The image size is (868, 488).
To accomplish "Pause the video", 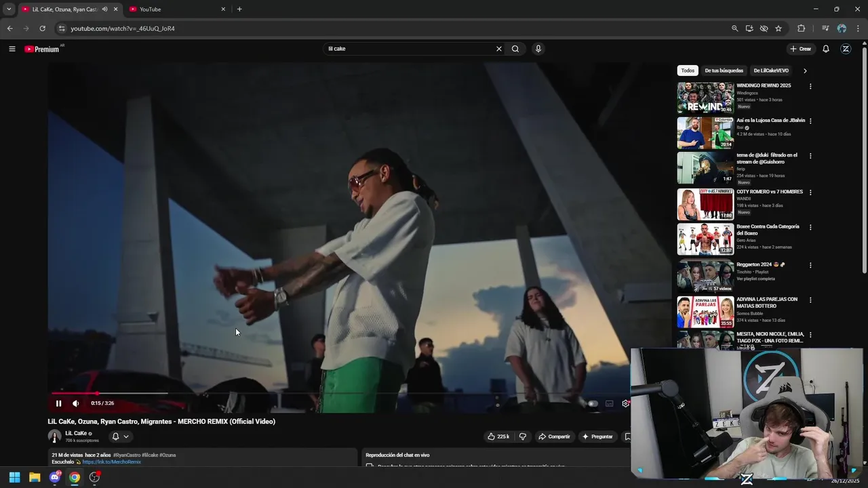I will (58, 403).
